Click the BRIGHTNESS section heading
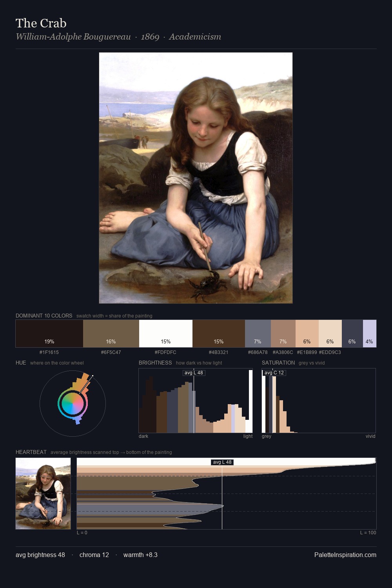Viewport: 392px width, 588px height. pyautogui.click(x=155, y=363)
